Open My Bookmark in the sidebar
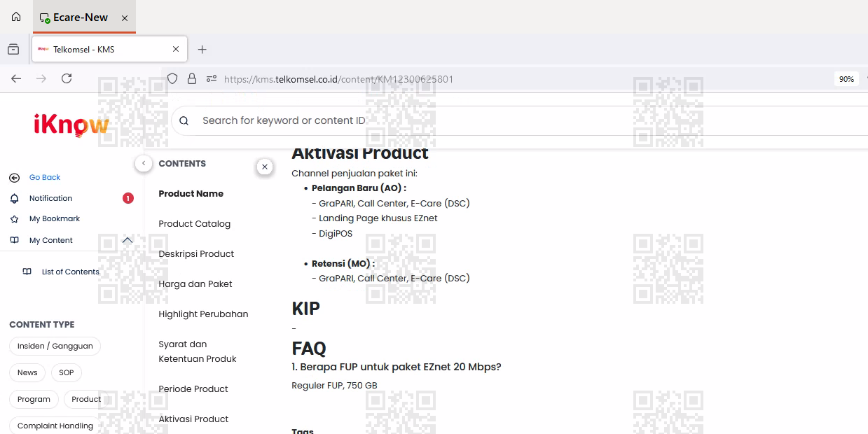 coord(55,218)
